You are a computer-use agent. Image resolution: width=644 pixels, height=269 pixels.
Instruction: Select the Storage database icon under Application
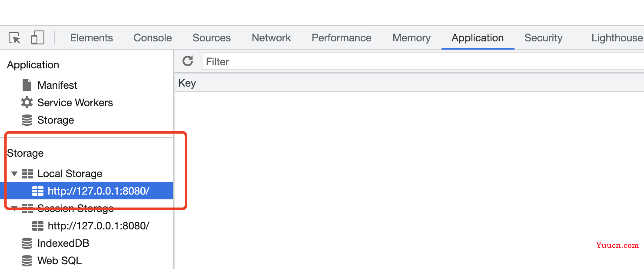pos(27,120)
